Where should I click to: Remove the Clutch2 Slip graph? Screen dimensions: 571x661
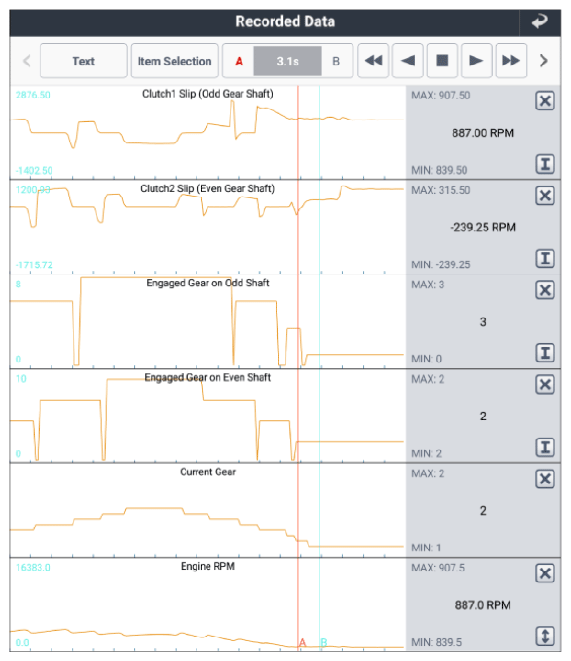pyautogui.click(x=544, y=195)
